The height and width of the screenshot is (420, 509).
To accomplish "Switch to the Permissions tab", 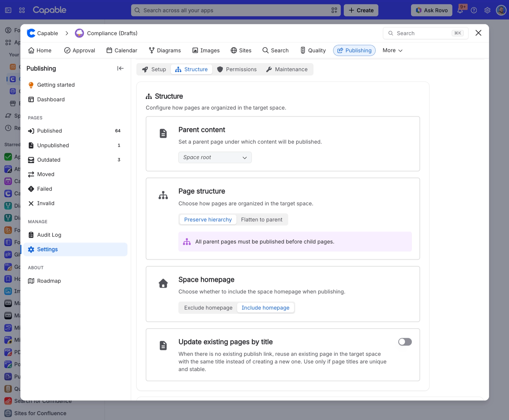I will (x=237, y=69).
